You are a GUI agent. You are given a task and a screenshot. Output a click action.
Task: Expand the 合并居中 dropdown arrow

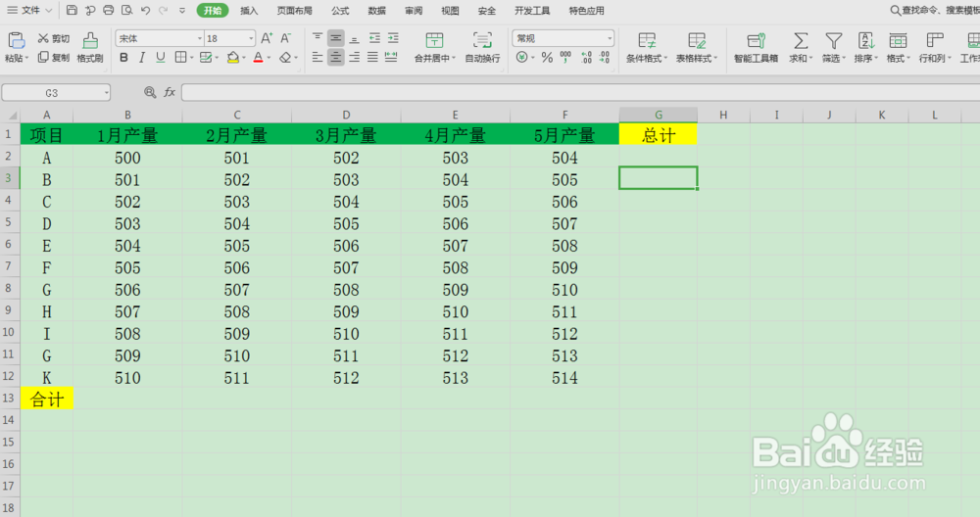(x=453, y=58)
